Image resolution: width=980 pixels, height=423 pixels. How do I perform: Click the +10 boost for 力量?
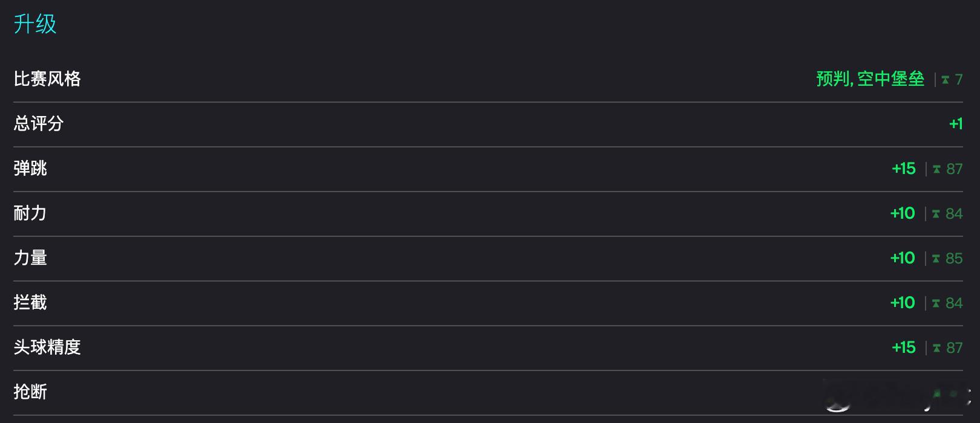[903, 258]
